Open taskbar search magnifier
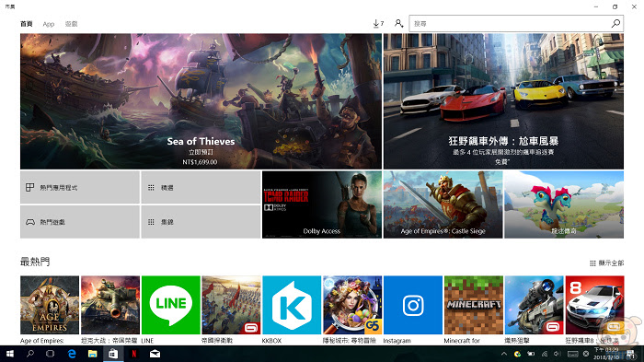 click(x=30, y=354)
